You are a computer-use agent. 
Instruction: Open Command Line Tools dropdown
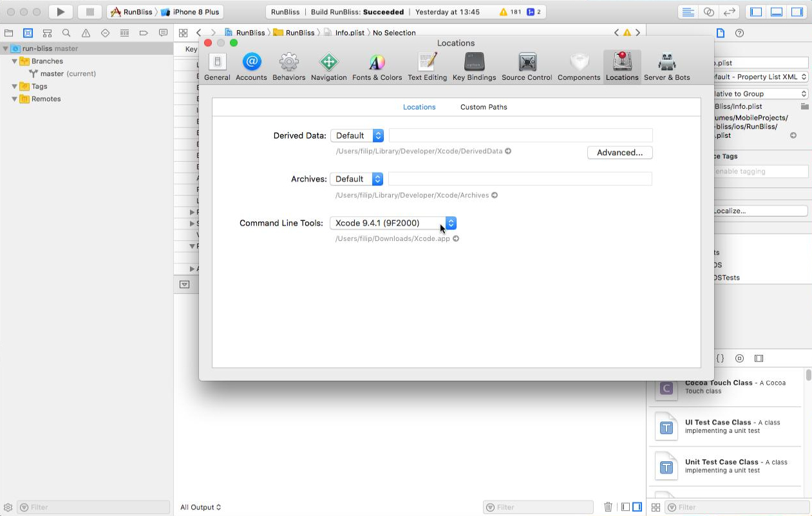(393, 223)
